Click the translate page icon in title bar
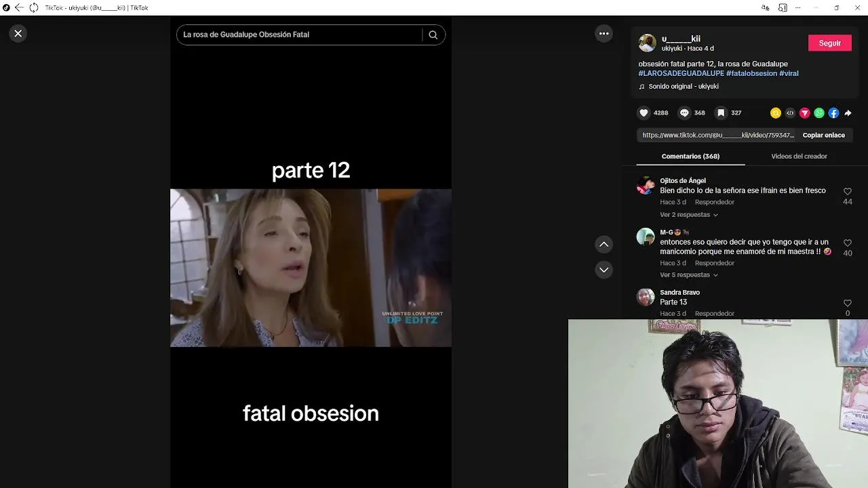Screen dimensions: 868x488 click(x=765, y=7)
